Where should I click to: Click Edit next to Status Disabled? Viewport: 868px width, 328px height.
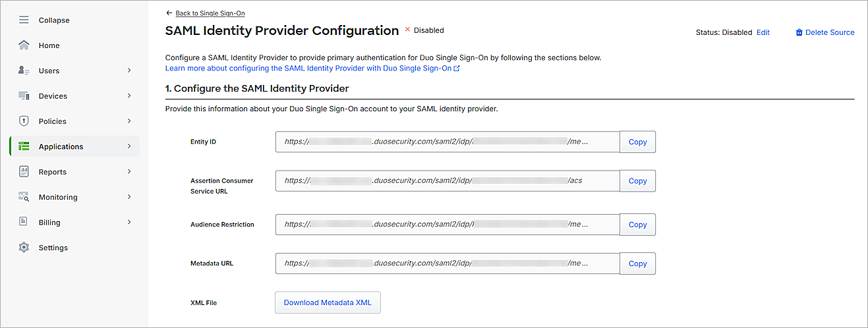click(763, 32)
